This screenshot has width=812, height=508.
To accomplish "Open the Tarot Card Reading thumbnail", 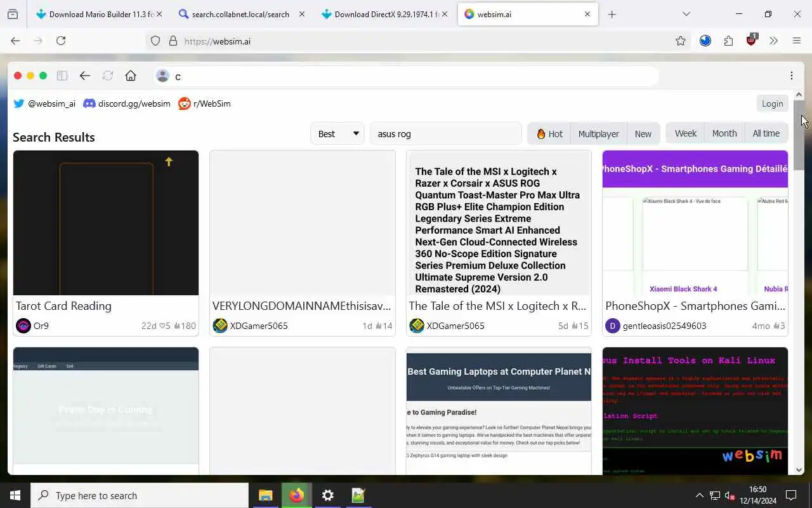I will [x=106, y=223].
